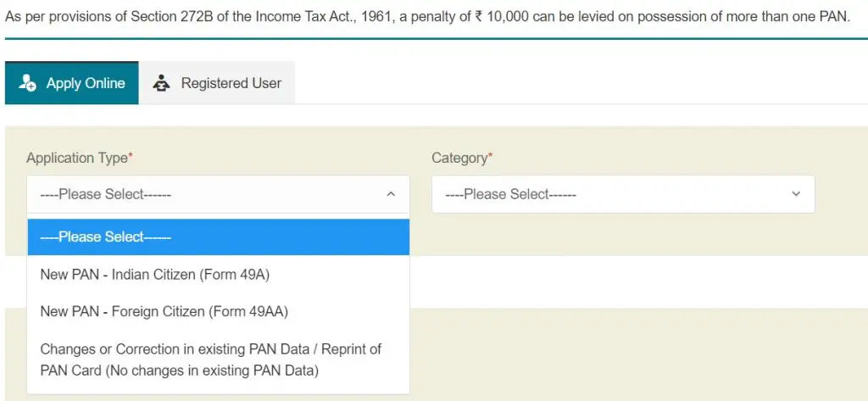868x401 pixels.
Task: Switch to the Apply Online tab
Action: click(x=72, y=82)
